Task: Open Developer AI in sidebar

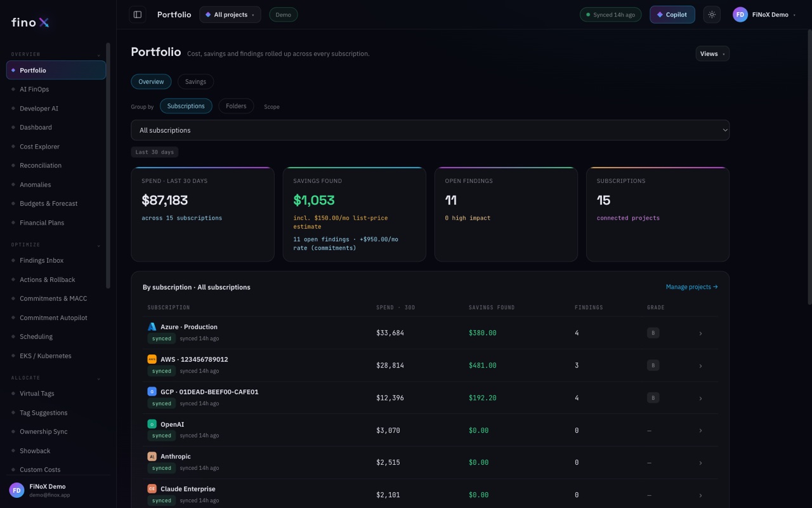Action: [56, 109]
